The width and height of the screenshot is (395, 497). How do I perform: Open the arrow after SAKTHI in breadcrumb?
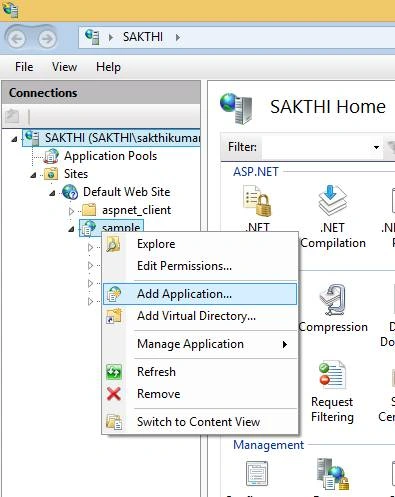178,37
